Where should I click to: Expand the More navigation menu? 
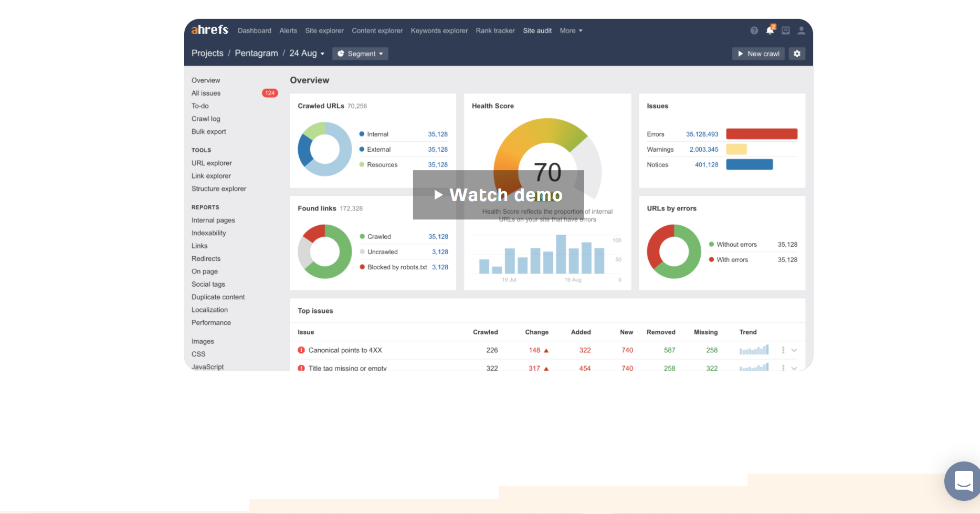pos(571,30)
